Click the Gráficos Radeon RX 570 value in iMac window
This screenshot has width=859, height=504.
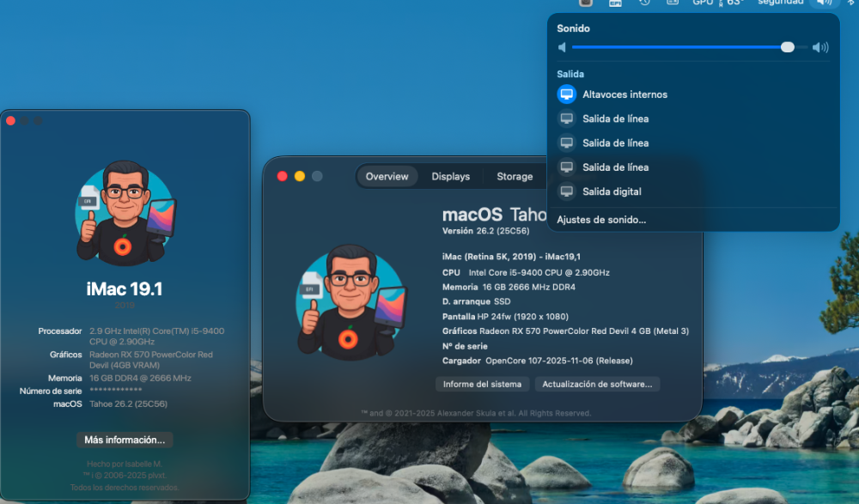tap(151, 360)
